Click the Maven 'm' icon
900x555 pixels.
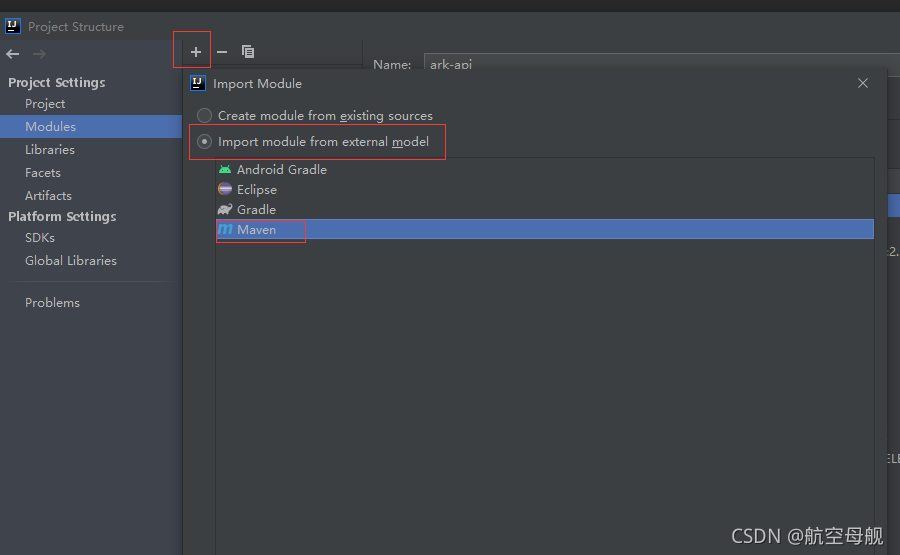(225, 229)
